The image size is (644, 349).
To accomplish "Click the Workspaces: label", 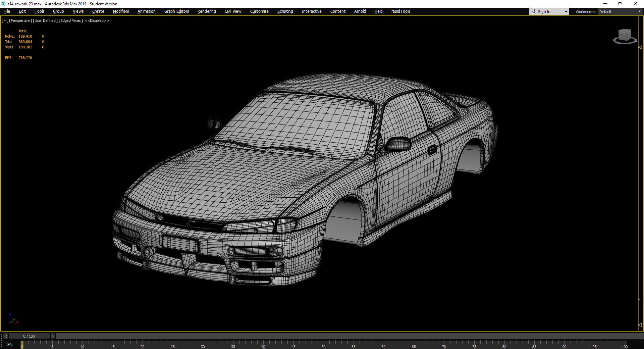I will click(586, 12).
